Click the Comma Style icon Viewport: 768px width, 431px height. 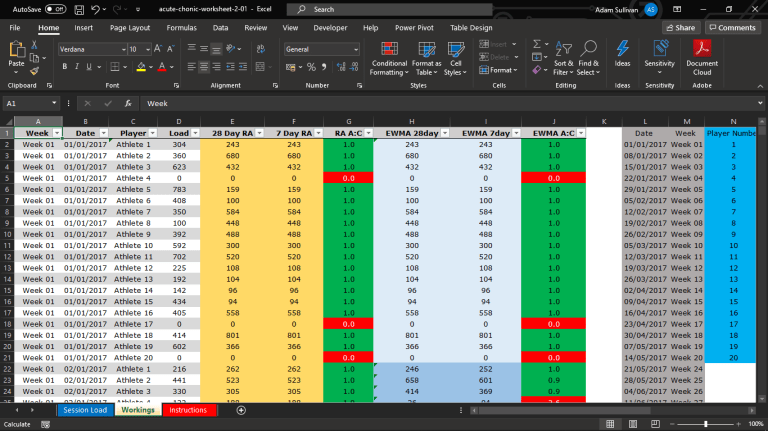324,67
